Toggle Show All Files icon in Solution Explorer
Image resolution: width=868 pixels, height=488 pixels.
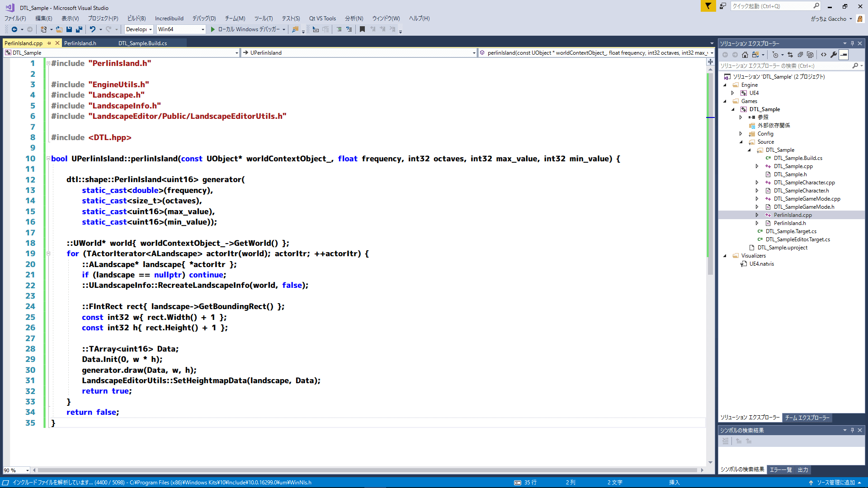(810, 55)
